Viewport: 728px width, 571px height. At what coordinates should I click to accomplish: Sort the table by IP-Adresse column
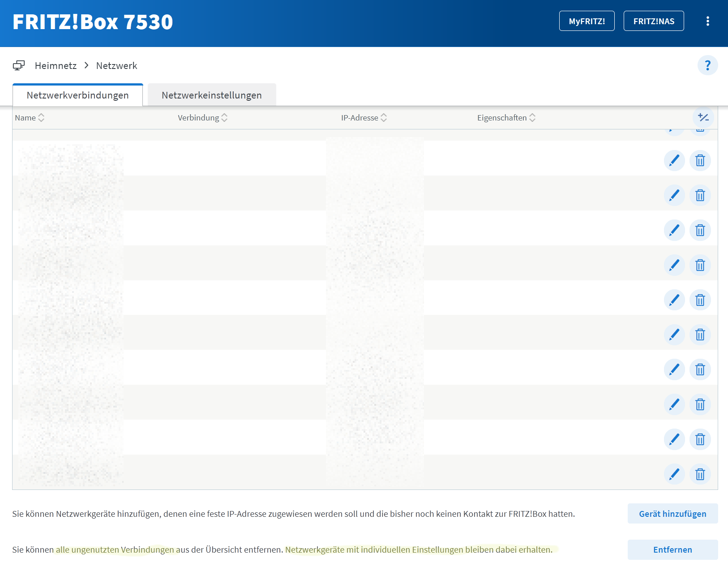point(364,118)
